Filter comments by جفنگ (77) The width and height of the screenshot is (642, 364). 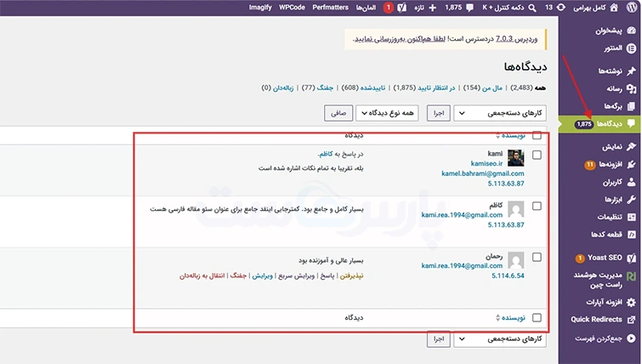click(318, 88)
